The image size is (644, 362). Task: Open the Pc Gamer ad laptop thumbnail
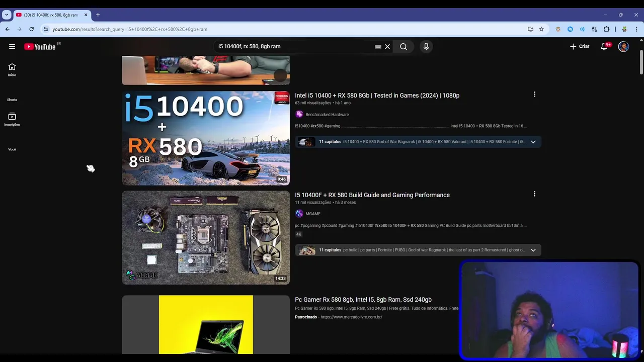pyautogui.click(x=206, y=325)
